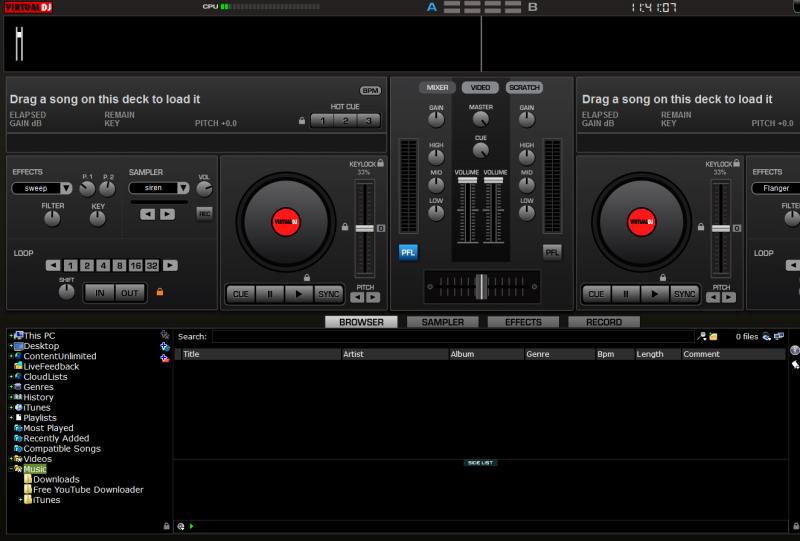800x541 pixels.
Task: Expand the Genres tree node
Action: (11, 387)
